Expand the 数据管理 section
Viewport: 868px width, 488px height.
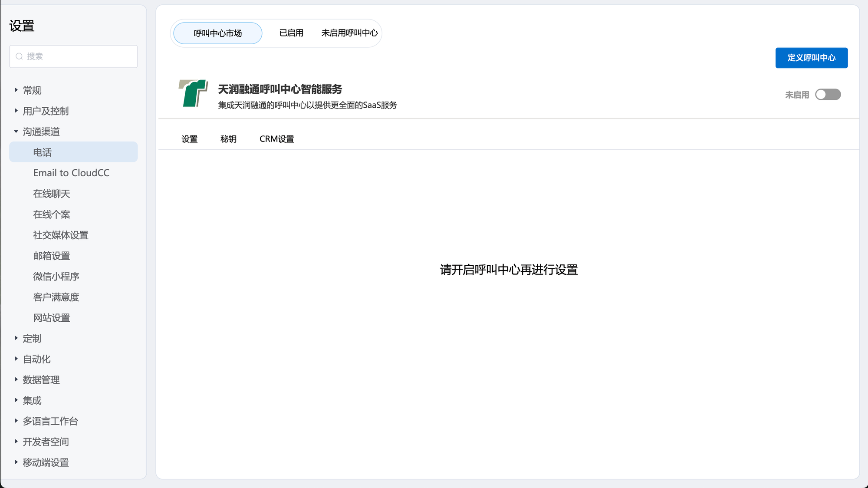tap(16, 379)
